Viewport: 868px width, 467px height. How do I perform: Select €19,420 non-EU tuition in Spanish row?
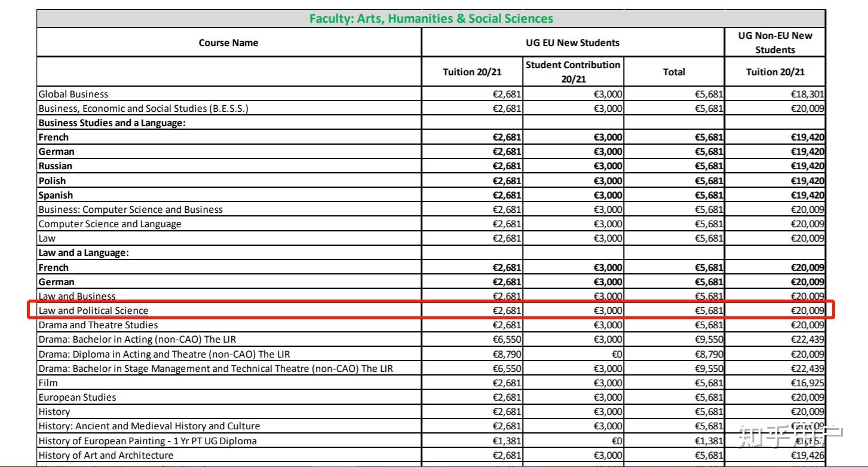tap(807, 195)
